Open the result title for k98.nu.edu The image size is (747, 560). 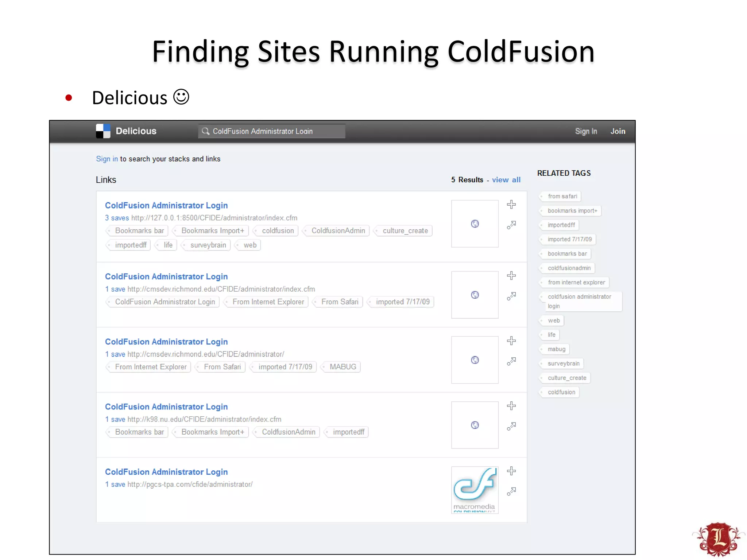pos(166,407)
